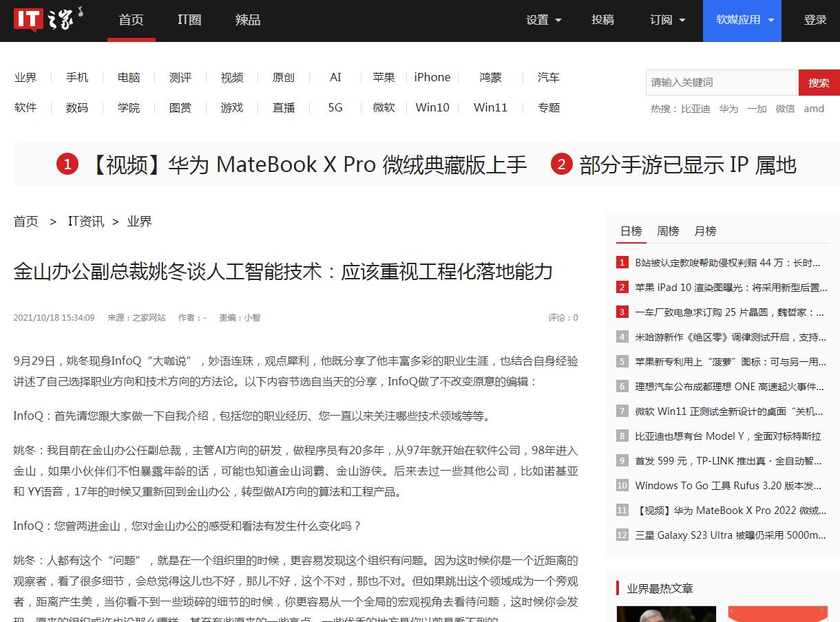
Task: Click hot search term 比亚迪
Action: (695, 109)
